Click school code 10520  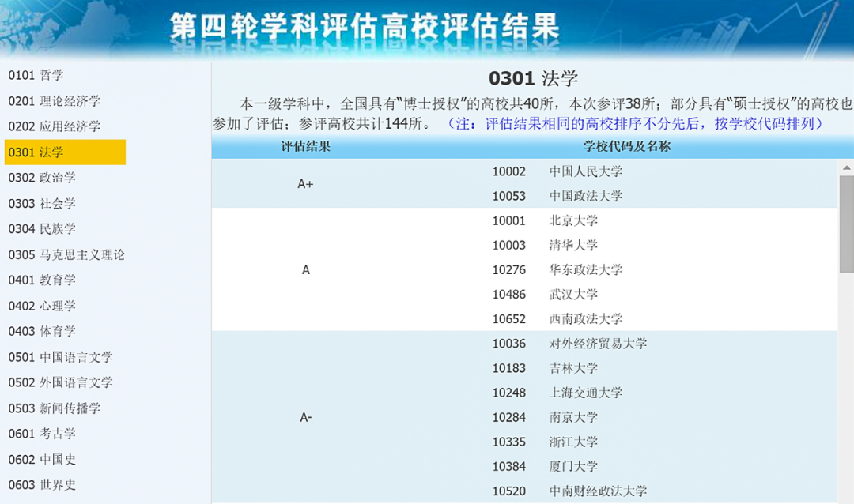pos(509,491)
